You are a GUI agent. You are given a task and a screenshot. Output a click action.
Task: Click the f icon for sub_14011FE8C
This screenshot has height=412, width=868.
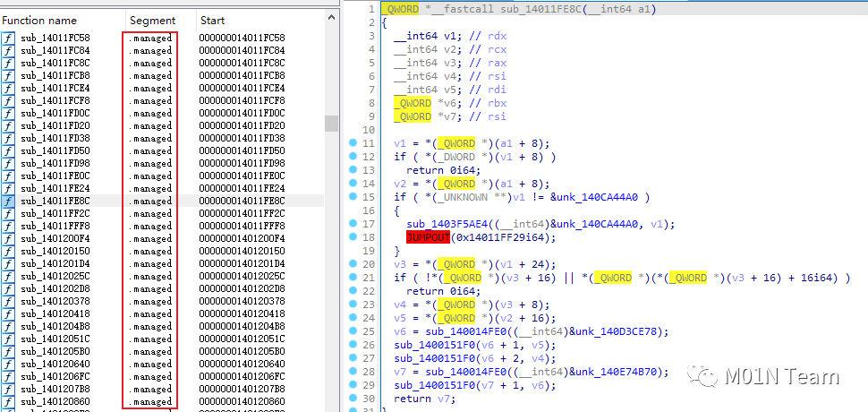click(x=9, y=202)
